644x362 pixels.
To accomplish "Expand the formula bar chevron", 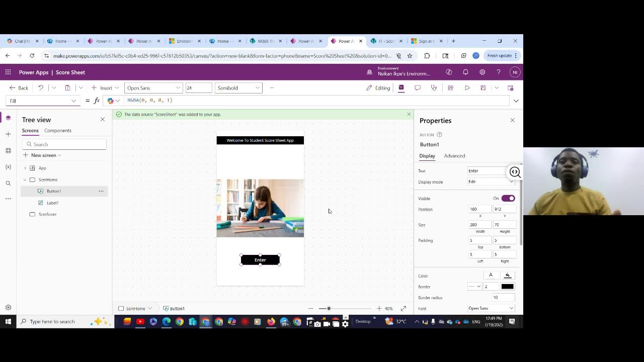I will pos(516,101).
